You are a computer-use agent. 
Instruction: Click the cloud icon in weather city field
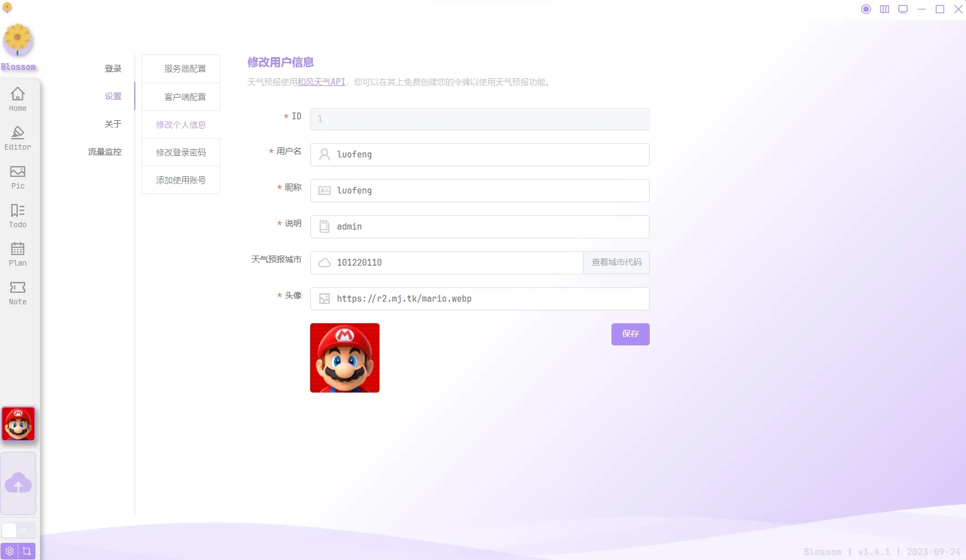click(325, 263)
